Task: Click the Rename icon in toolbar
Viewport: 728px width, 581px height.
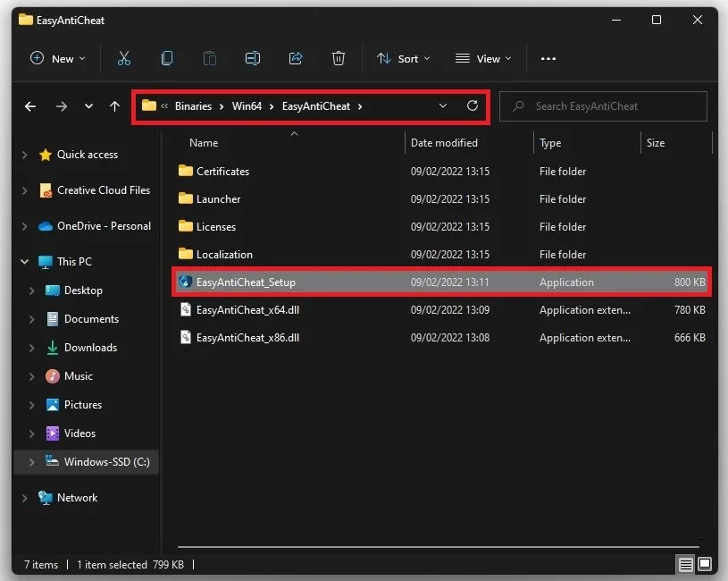Action: [x=253, y=58]
